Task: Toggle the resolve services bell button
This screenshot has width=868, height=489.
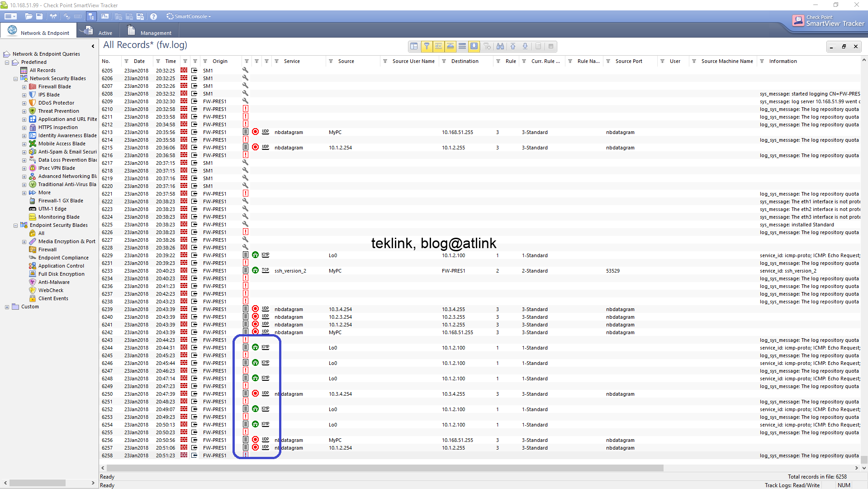Action: coord(451,46)
